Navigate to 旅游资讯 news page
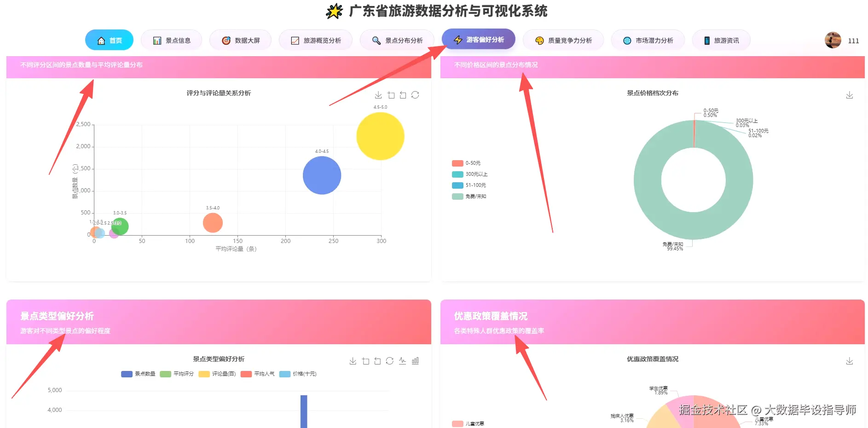This screenshot has height=428, width=868. coord(721,40)
